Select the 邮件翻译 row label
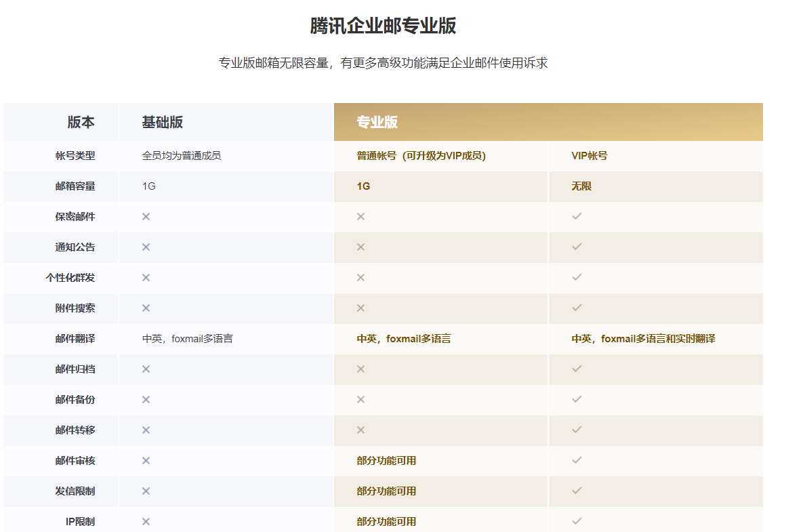The height and width of the screenshot is (532, 786). coord(75,339)
